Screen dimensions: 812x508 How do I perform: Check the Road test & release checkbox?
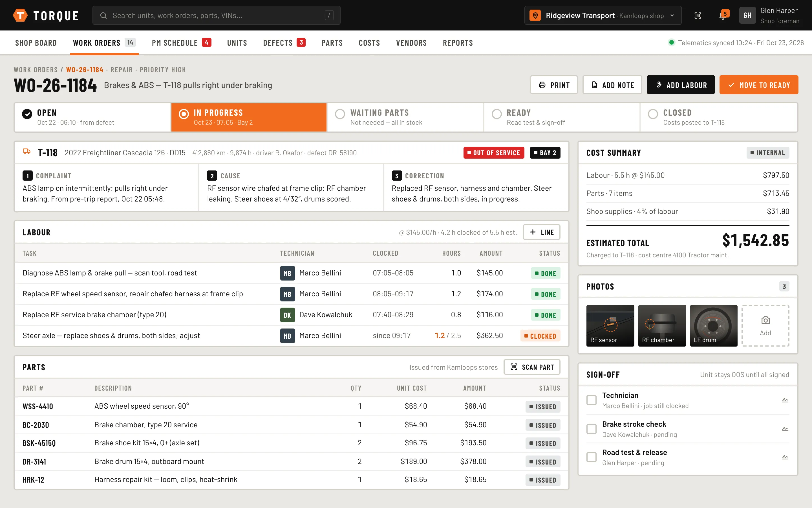pos(591,457)
